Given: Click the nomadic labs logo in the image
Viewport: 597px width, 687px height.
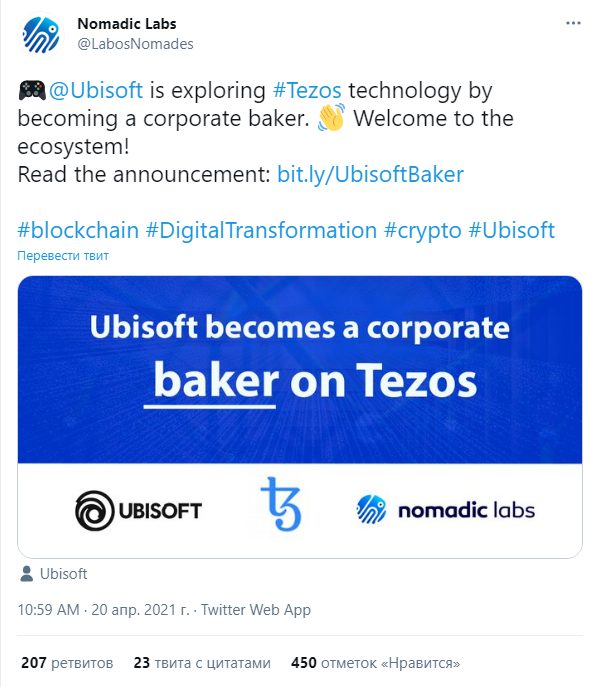Looking at the screenshot, I should pos(445,510).
